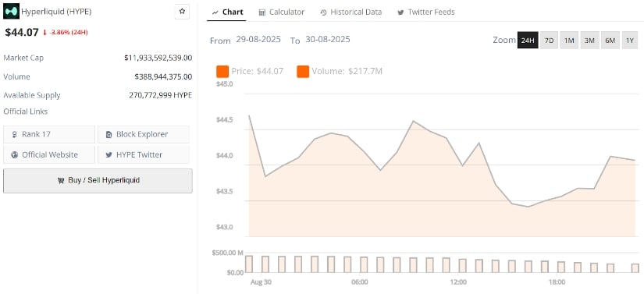Click the Official Links label

[26, 112]
